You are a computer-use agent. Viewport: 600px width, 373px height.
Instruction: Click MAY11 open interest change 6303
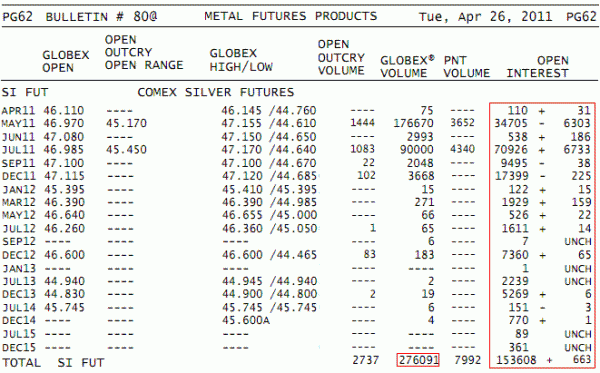coord(577,124)
